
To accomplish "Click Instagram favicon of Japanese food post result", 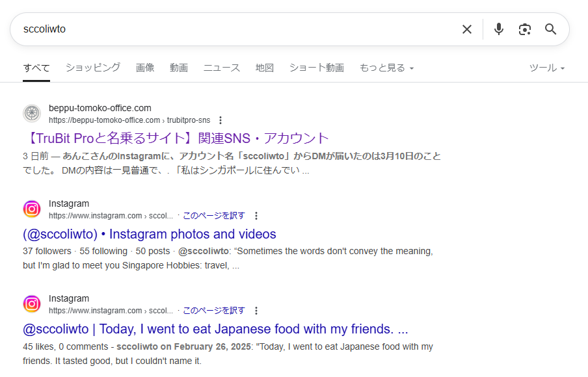I will 32,304.
